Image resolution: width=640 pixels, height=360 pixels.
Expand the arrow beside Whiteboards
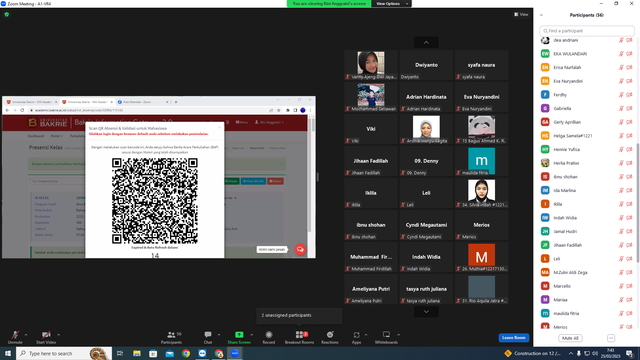[398, 335]
